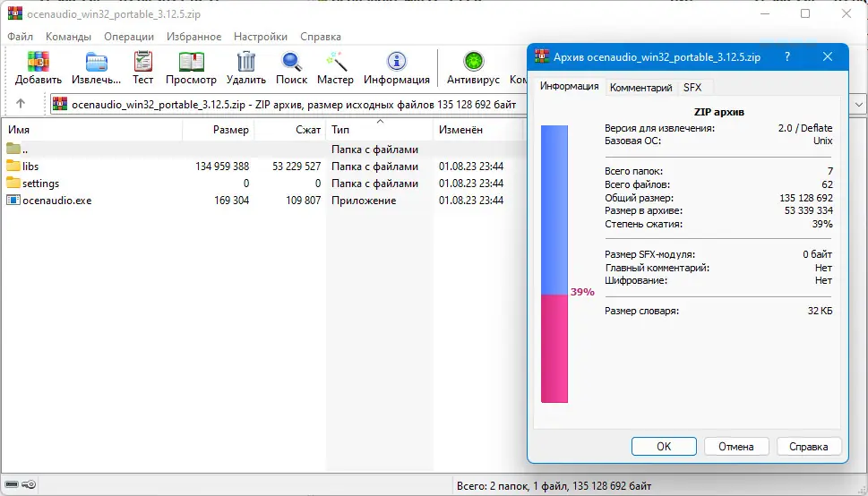
Task: Select the libs folder icon
Action: 13,166
